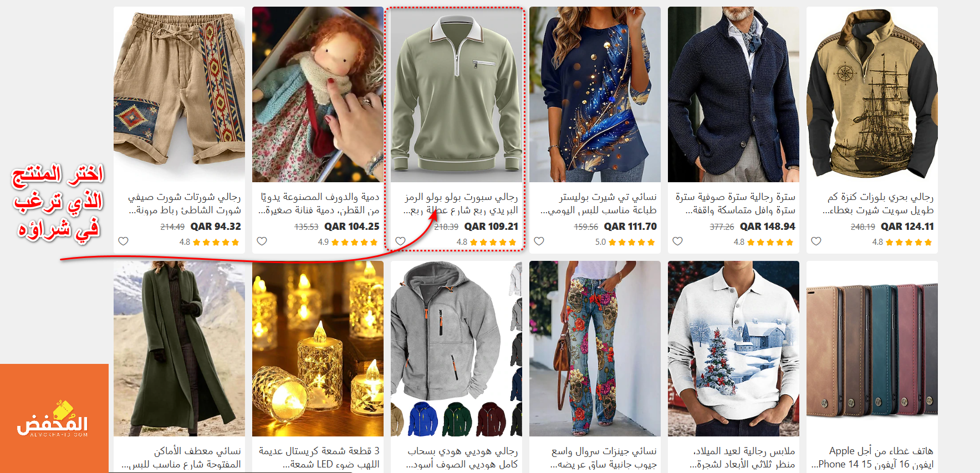Open LED candles product image
This screenshot has height=473, width=980.
tap(318, 348)
